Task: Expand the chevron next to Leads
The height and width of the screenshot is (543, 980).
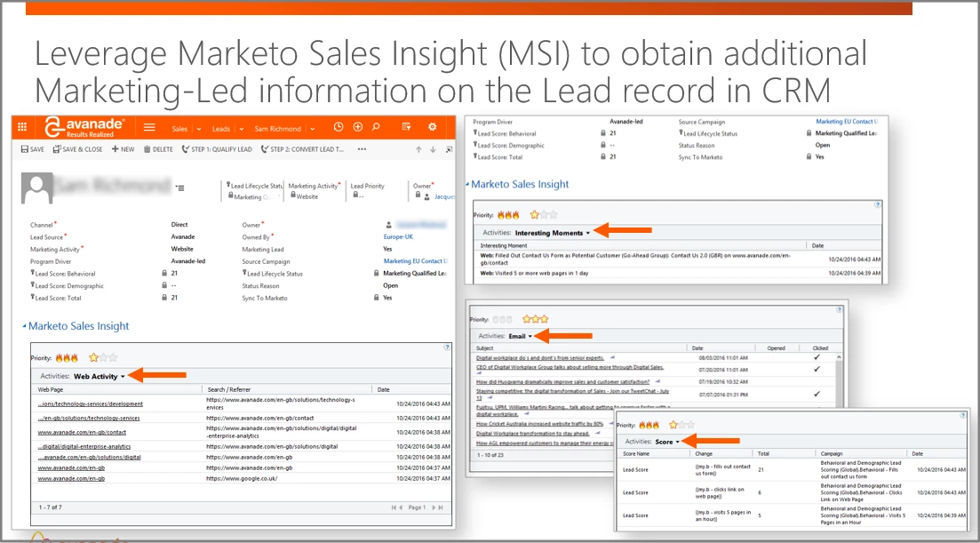Action: [x=242, y=130]
